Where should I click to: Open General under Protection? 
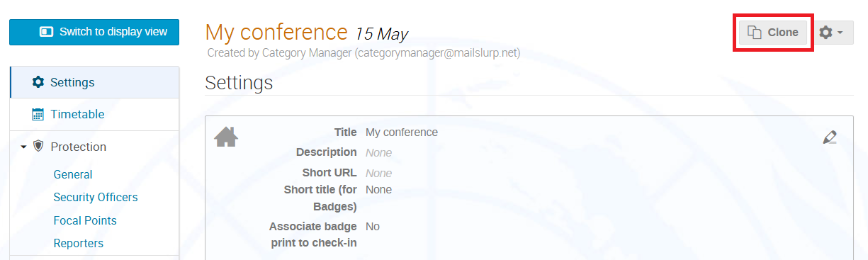[x=73, y=174]
